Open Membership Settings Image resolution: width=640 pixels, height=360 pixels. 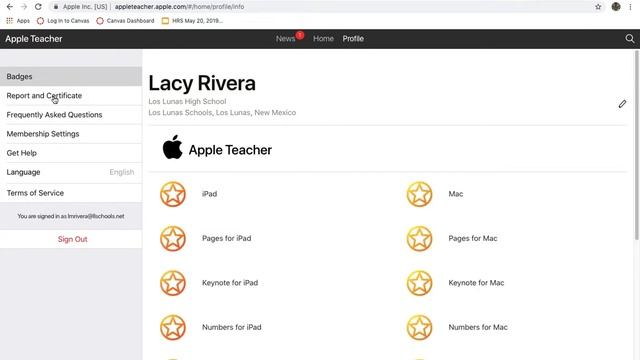pos(71,134)
